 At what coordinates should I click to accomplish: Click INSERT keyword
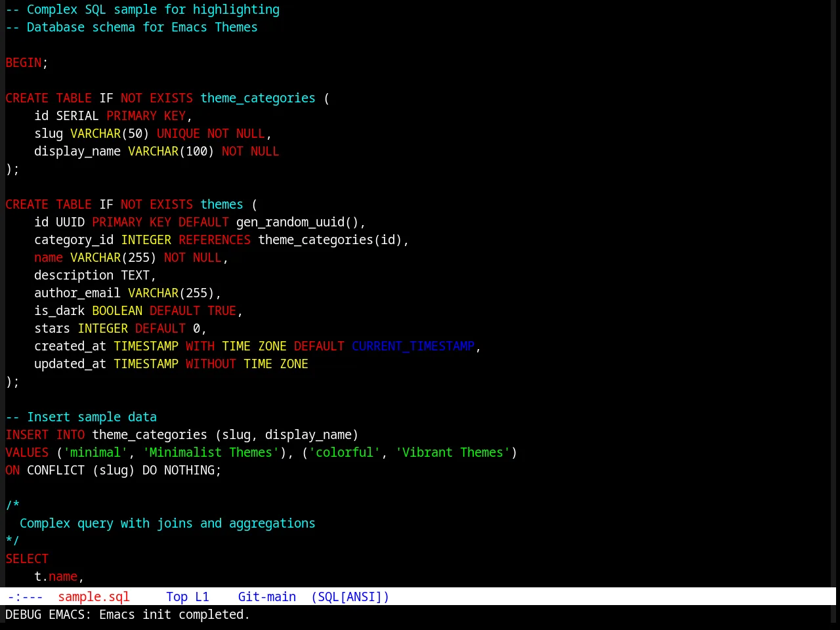27,434
